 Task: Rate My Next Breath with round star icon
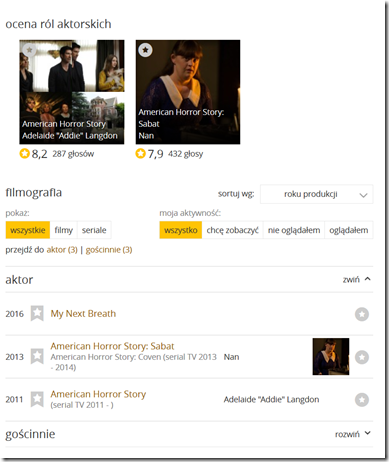pyautogui.click(x=362, y=314)
